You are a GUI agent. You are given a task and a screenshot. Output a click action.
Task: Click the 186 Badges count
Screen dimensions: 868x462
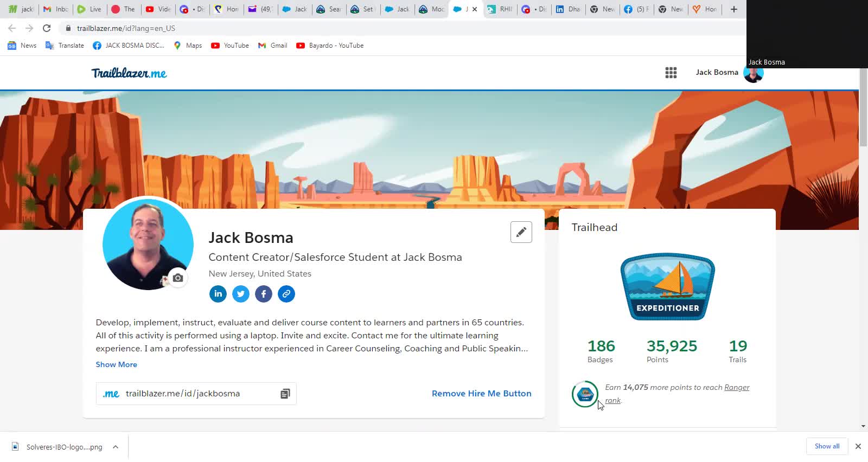point(601,351)
